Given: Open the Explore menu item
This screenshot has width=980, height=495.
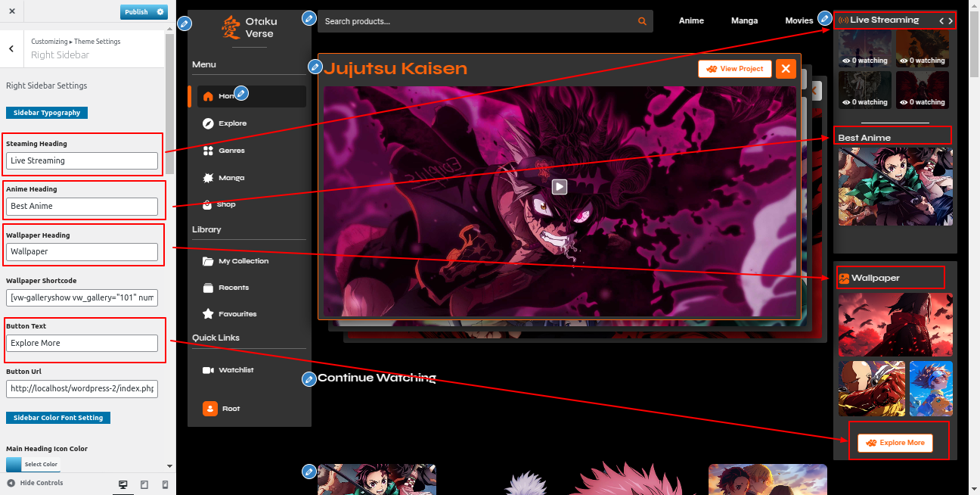Looking at the screenshot, I should point(232,123).
